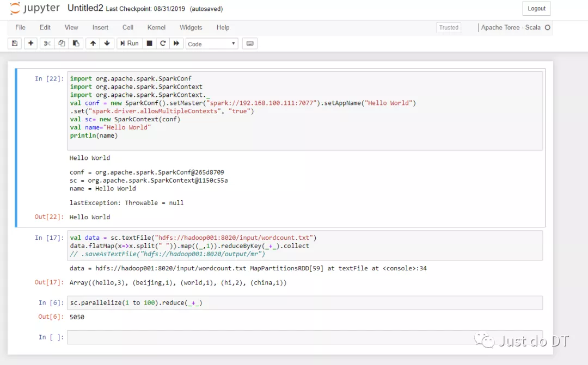
Task: Open the File menu
Action: point(20,27)
